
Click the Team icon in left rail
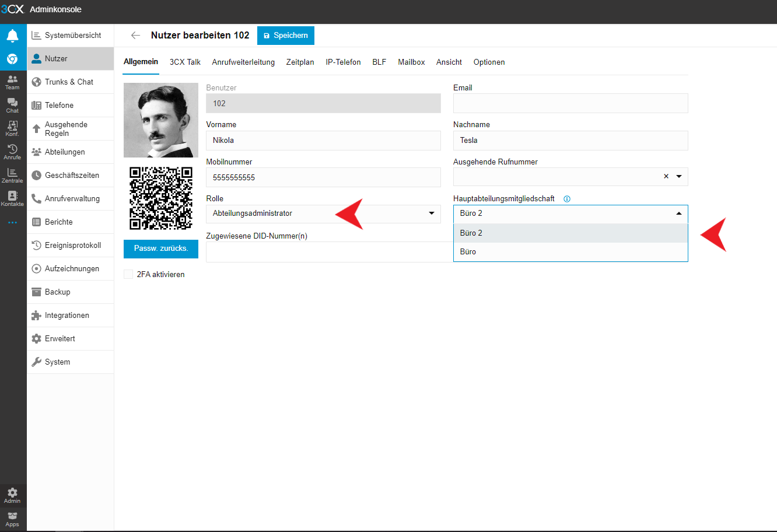(x=12, y=82)
